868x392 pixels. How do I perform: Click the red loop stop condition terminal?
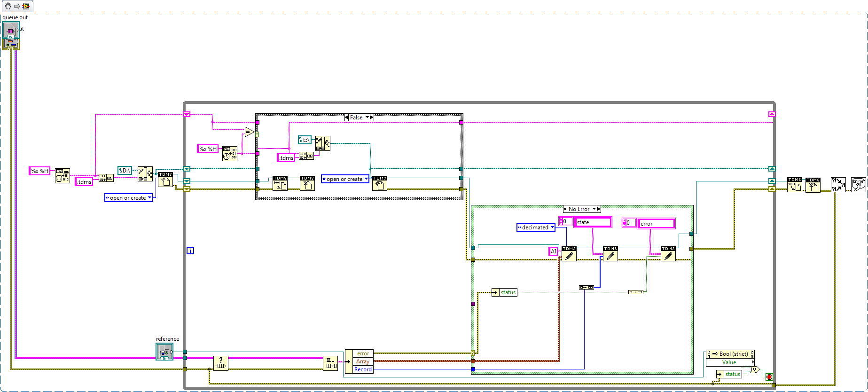(769, 377)
